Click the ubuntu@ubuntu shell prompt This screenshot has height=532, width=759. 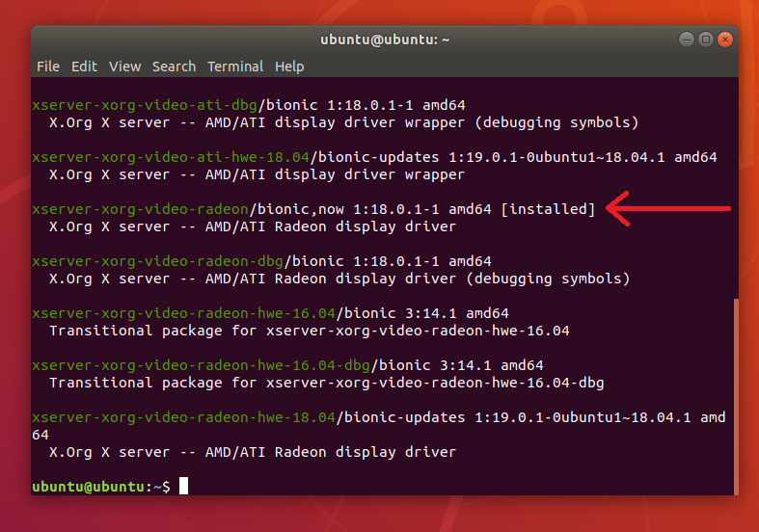click(x=100, y=487)
